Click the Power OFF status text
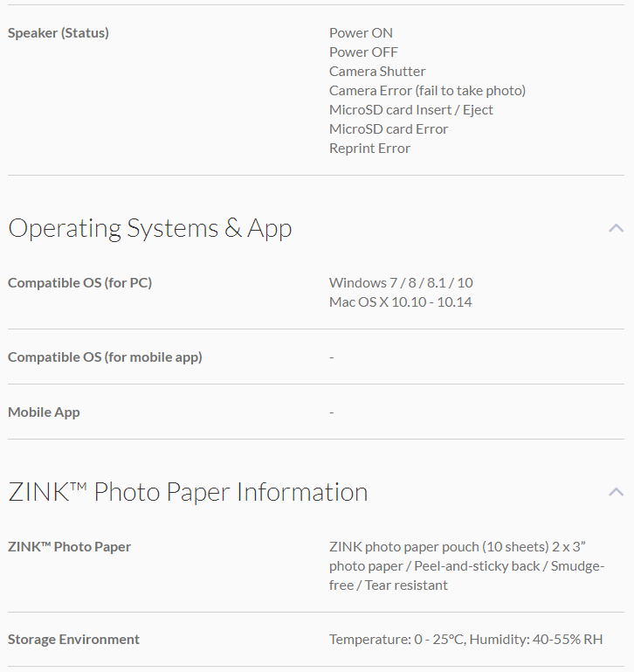Image resolution: width=634 pixels, height=672 pixels. click(363, 52)
